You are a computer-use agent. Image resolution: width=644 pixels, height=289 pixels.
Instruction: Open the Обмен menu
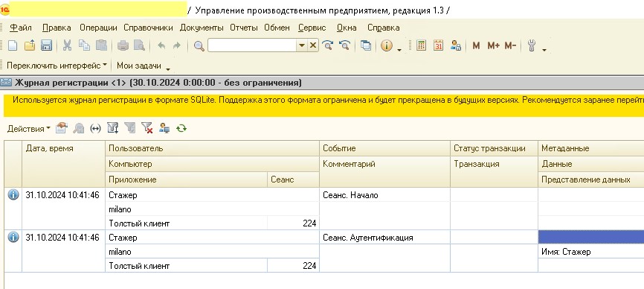[277, 28]
